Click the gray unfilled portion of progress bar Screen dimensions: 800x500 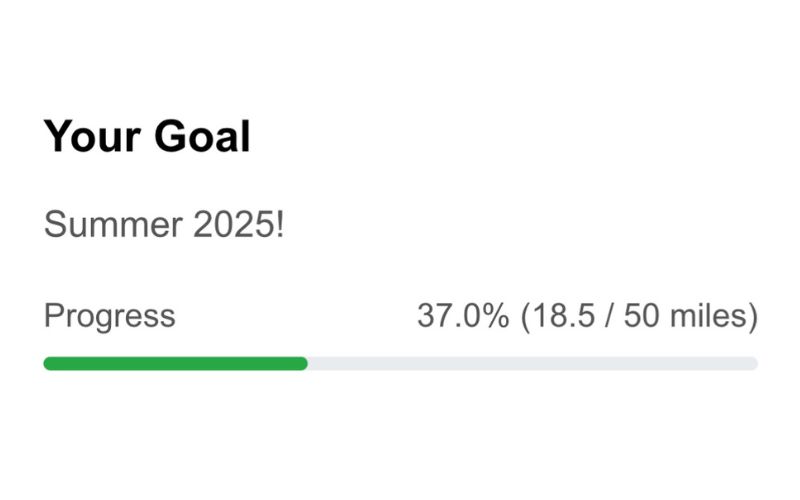click(532, 363)
